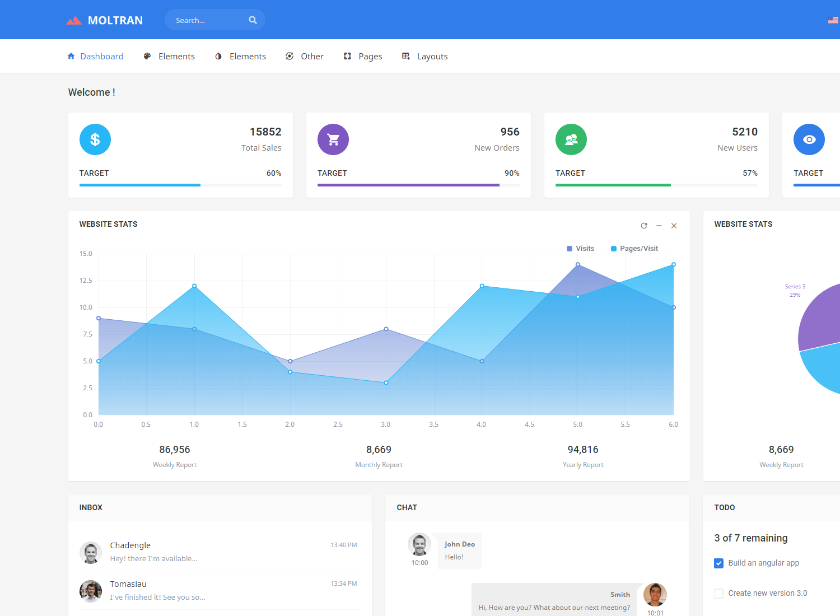Click the 15852 Total Sales number
The image size is (840, 616).
265,132
